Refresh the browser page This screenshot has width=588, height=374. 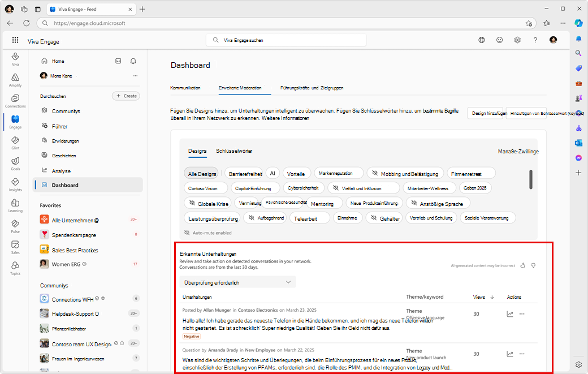[26, 23]
